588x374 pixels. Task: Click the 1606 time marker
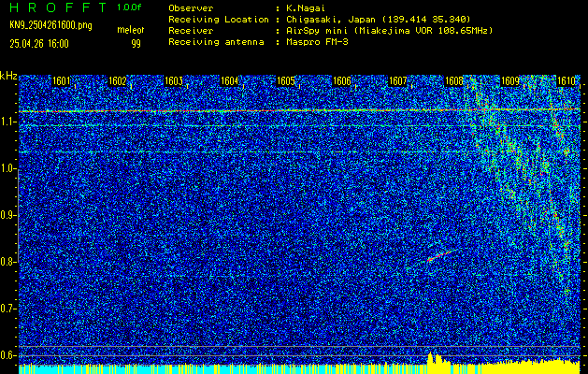tap(342, 81)
